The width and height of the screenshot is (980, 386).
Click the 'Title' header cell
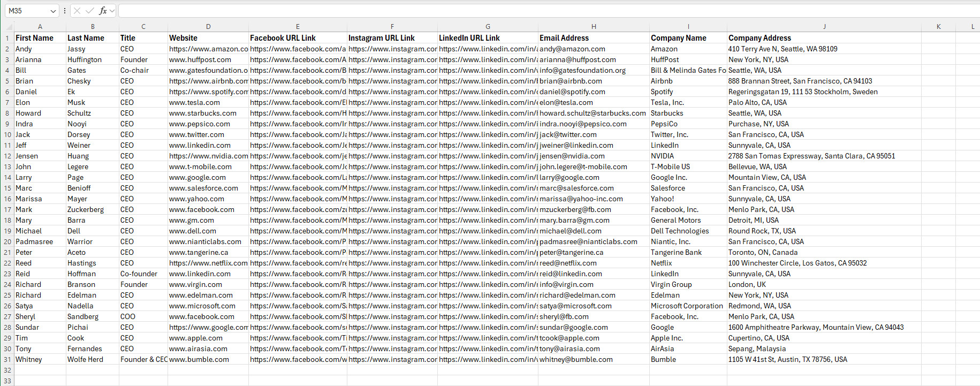point(143,38)
